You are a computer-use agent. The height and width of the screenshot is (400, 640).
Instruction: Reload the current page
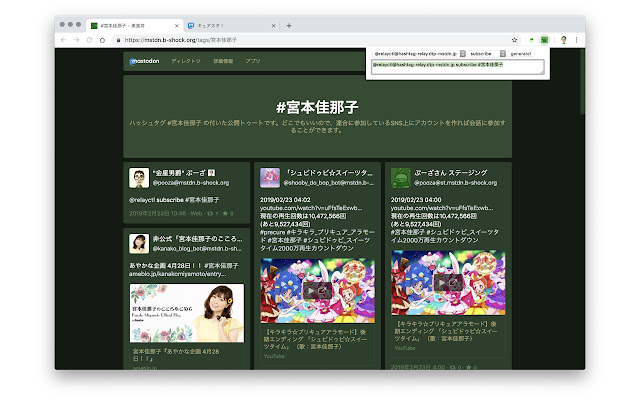tap(89, 40)
